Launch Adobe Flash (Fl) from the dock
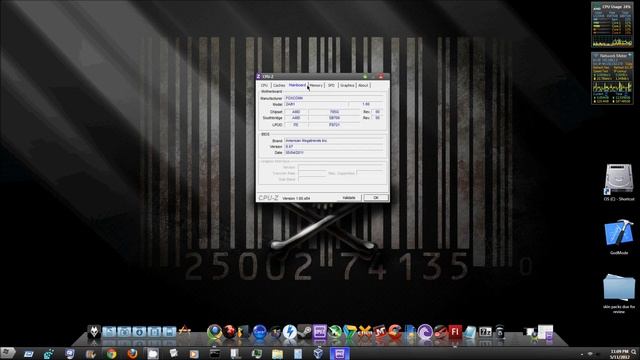Screen dimensions: 640x360 [455, 332]
